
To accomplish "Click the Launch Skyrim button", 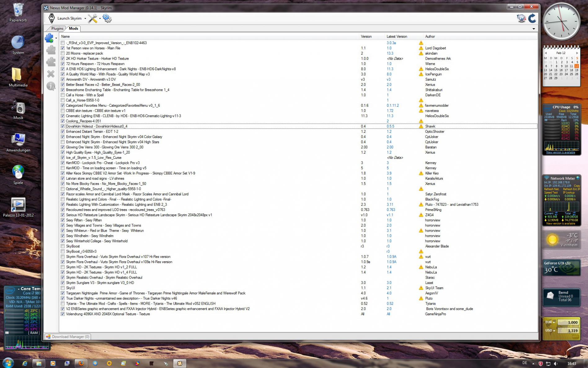I will coord(65,18).
